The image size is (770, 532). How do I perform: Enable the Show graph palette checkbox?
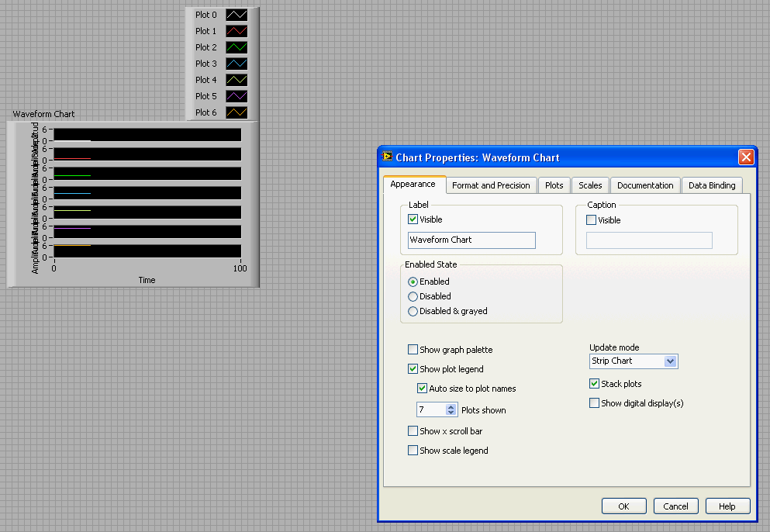click(x=413, y=350)
